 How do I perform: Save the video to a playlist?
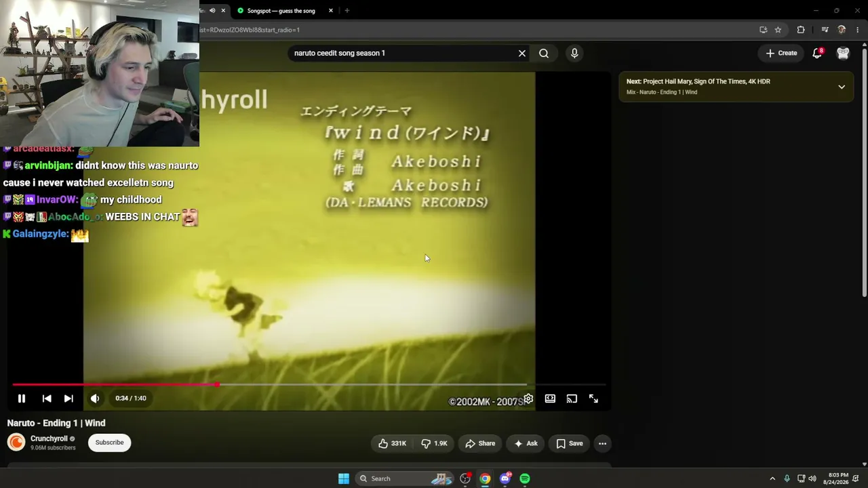[570, 443]
